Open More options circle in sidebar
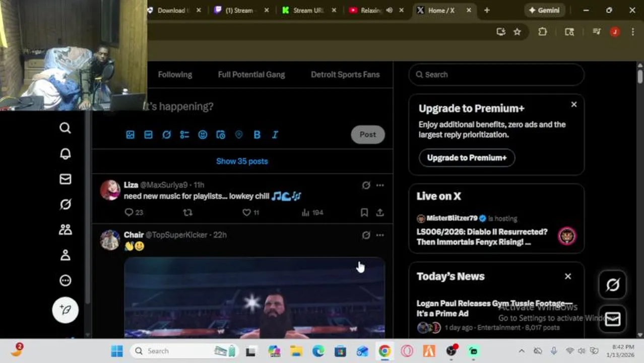Viewport: 644px width, 363px height. tap(65, 280)
